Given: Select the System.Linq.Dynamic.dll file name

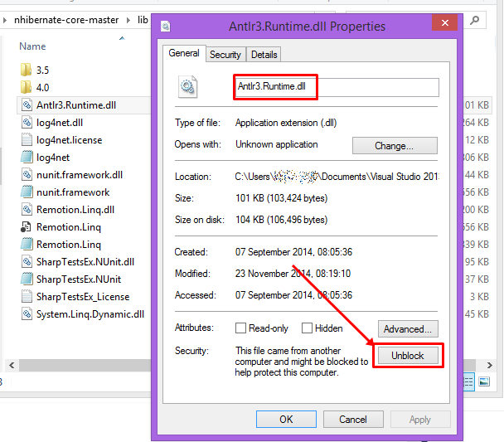Looking at the screenshot, I should (90, 314).
